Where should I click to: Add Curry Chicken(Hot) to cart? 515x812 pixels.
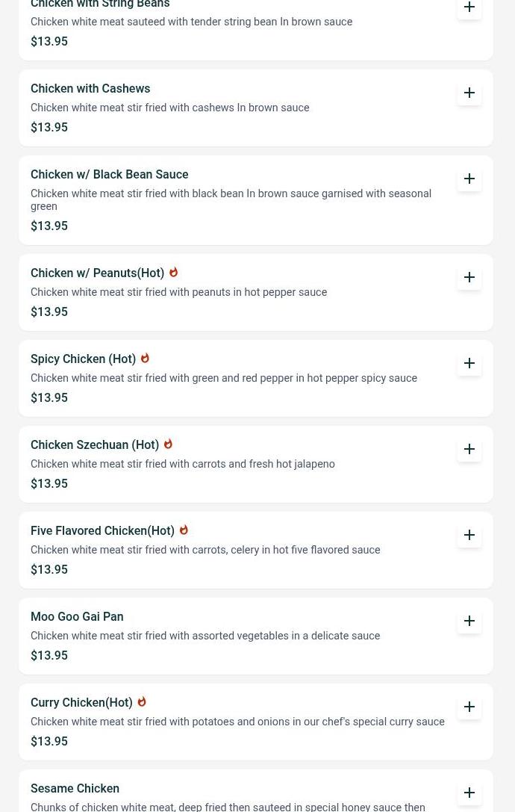click(x=469, y=707)
